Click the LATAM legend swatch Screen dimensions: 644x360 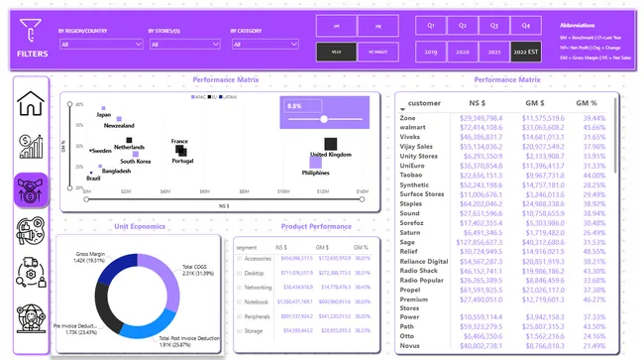pyautogui.click(x=221, y=97)
